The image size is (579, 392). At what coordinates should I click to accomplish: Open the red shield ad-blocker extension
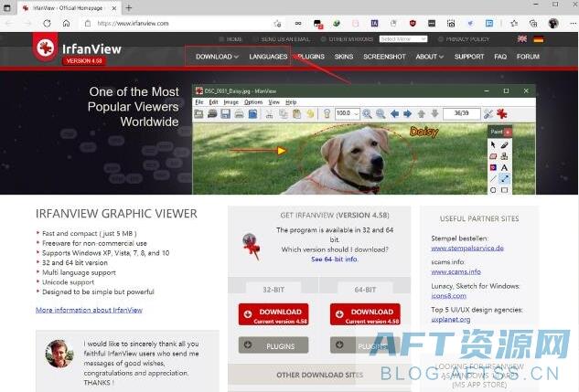pyautogui.click(x=413, y=24)
